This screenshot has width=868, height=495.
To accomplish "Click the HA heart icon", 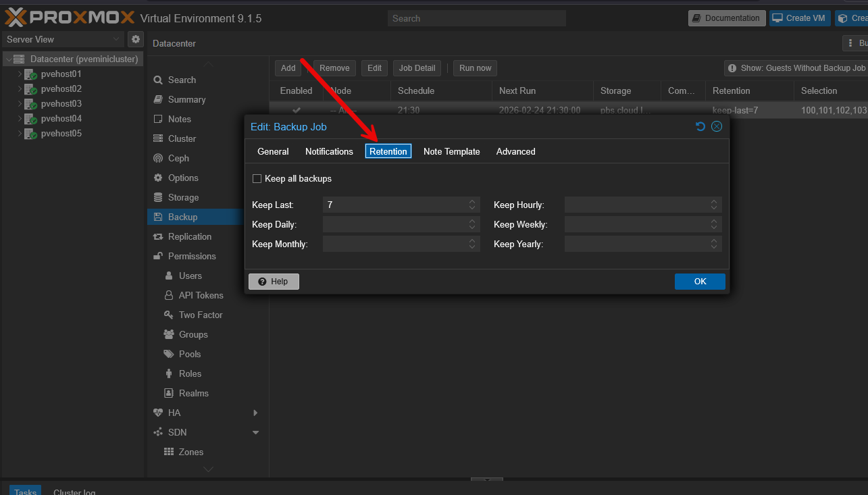I will coord(157,412).
